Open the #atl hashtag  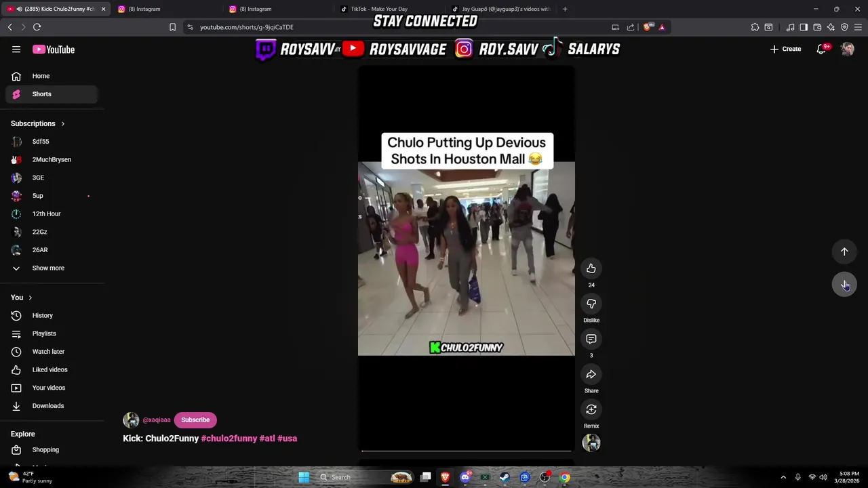(267, 439)
